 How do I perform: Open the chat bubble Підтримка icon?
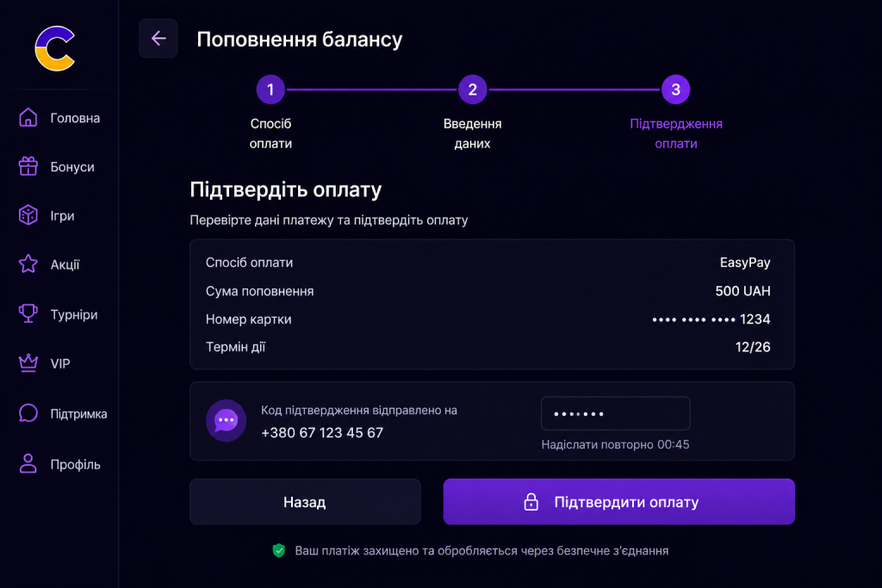[x=28, y=413]
